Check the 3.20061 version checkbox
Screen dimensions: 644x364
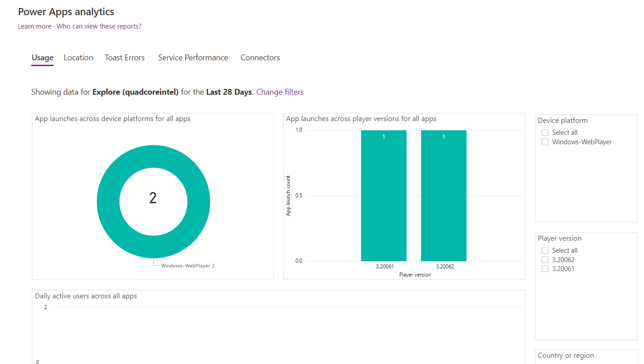(x=545, y=268)
